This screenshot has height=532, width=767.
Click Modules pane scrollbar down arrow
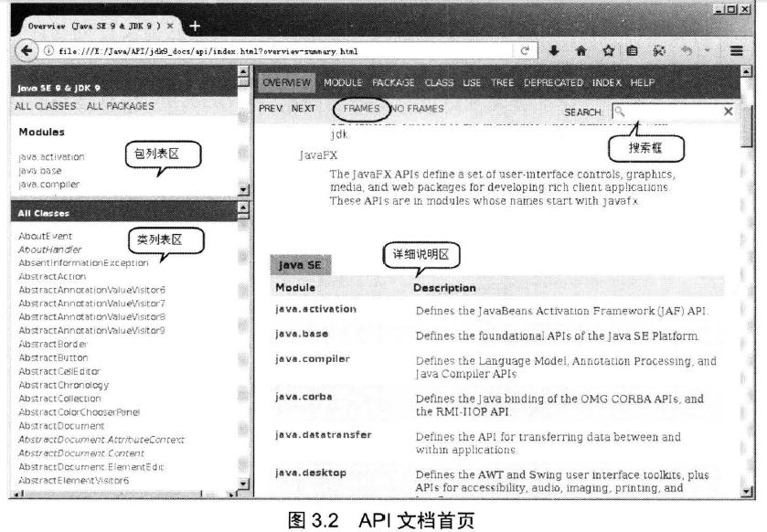[243, 190]
